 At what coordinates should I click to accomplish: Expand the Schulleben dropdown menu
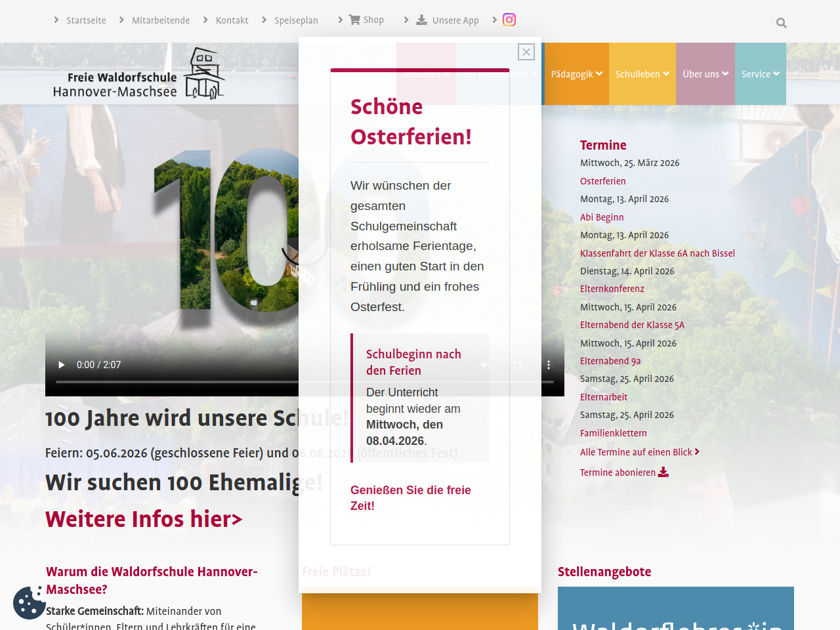tap(642, 74)
